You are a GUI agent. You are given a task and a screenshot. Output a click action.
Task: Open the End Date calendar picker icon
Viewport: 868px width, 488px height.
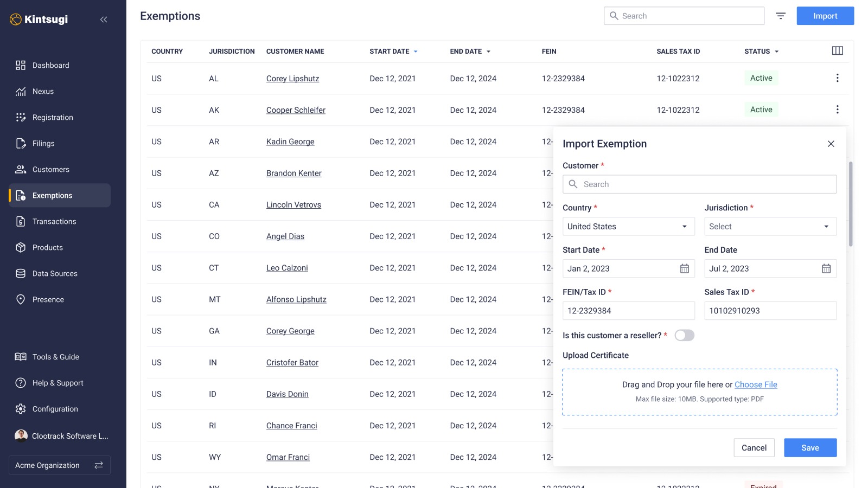[x=826, y=269]
